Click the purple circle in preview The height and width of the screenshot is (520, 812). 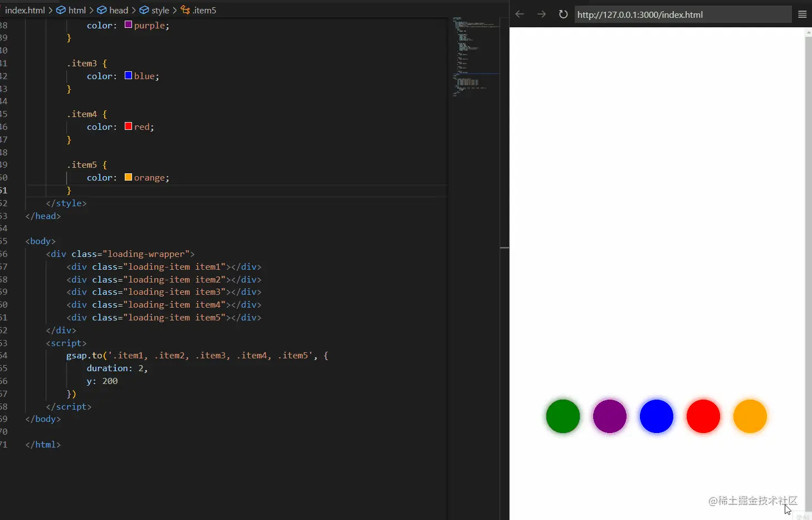610,416
